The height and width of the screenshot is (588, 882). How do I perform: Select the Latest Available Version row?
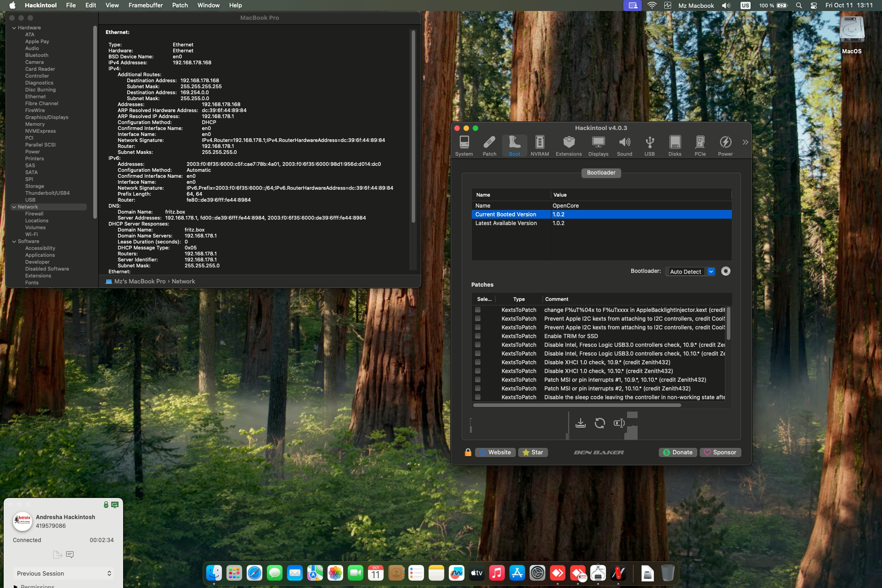pos(601,223)
